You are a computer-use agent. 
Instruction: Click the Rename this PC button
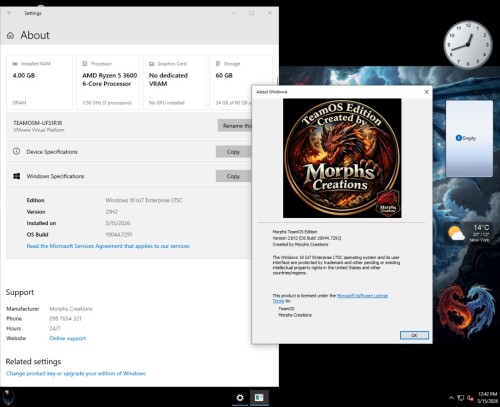(235, 126)
